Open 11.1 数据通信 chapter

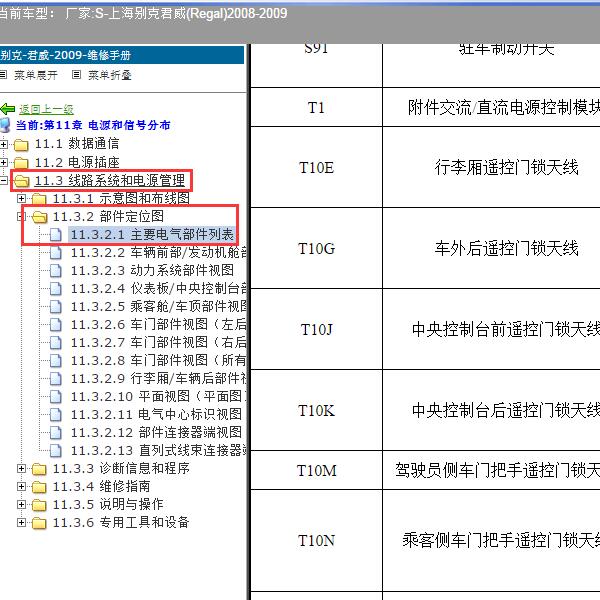pos(77,144)
